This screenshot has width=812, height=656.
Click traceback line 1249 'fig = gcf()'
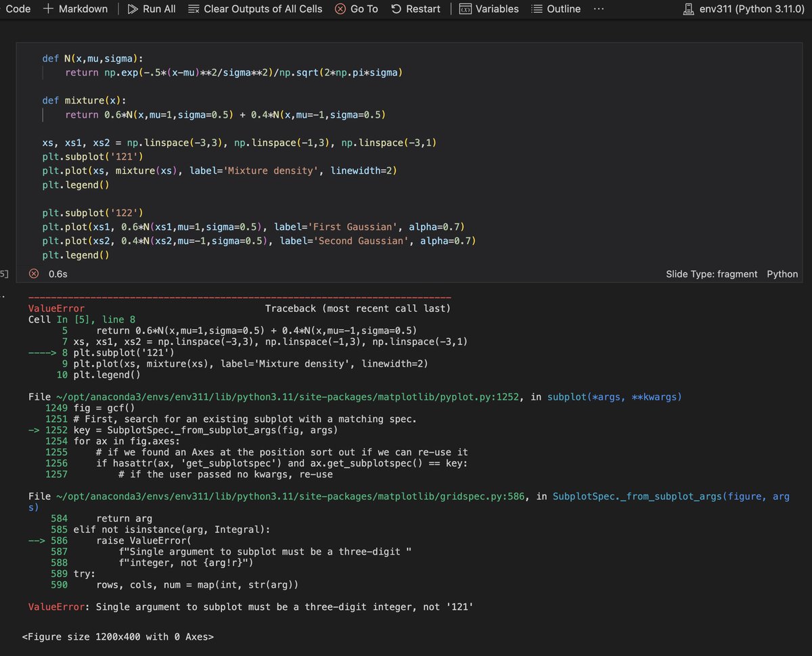point(90,408)
